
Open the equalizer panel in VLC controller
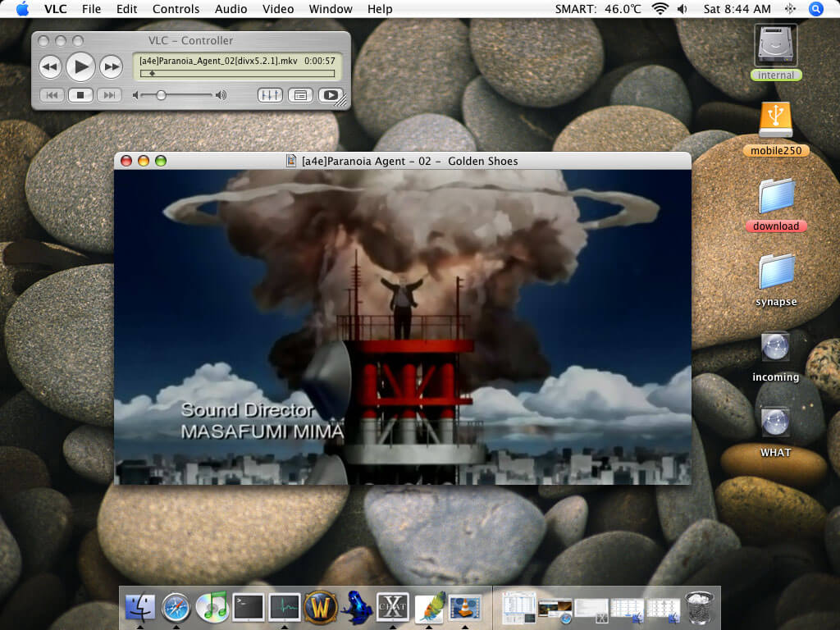272,95
